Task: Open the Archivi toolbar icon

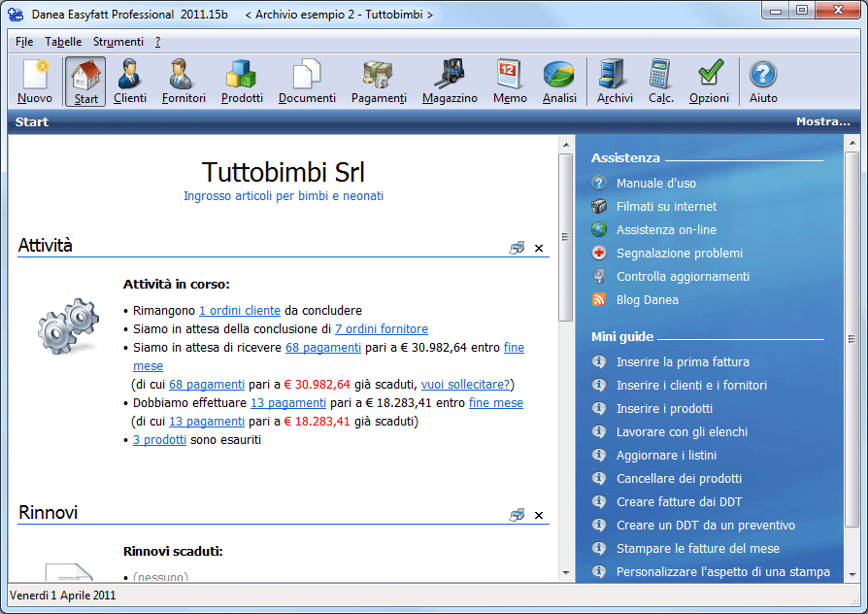Action: (x=615, y=82)
